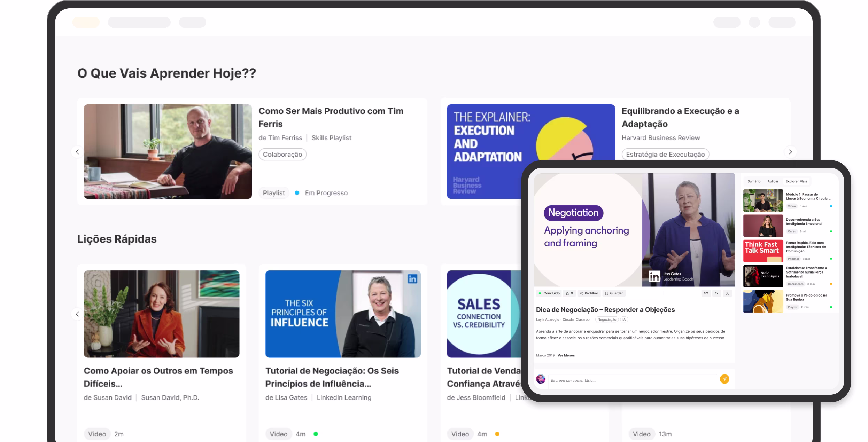The height and width of the screenshot is (442, 868).
Task: Switch to the Sumário tab
Action: (754, 181)
